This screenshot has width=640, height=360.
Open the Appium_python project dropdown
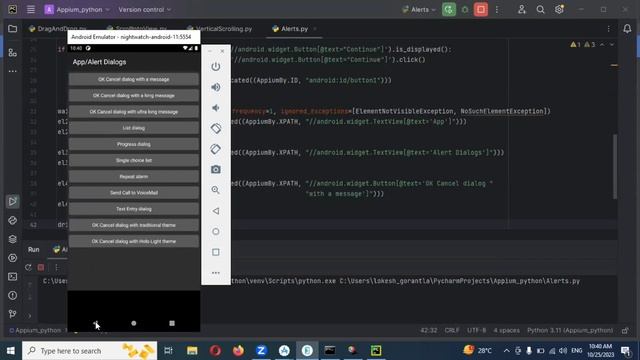coord(77,9)
